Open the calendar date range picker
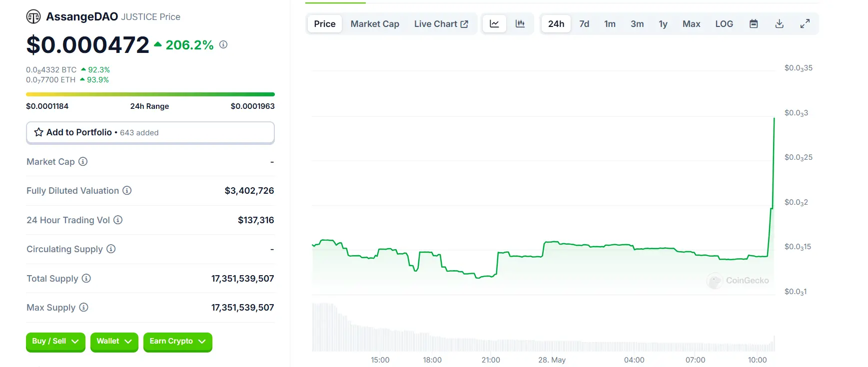The width and height of the screenshot is (868, 367). click(754, 24)
